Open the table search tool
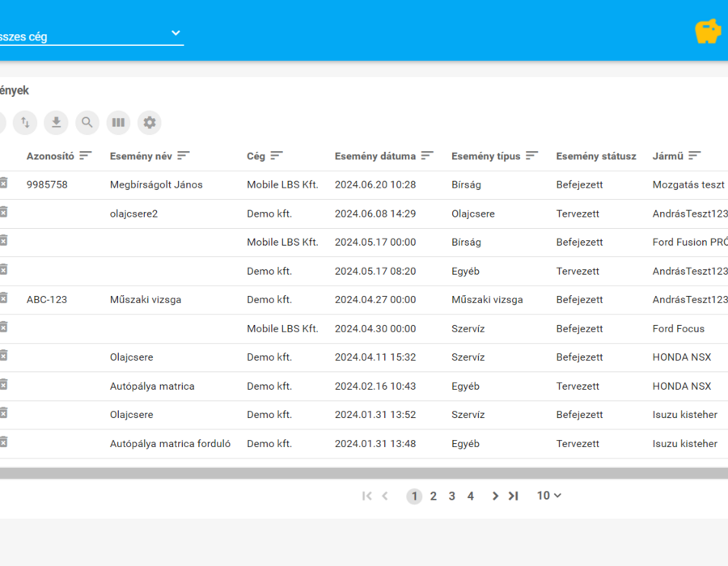Screen dimensions: 728x566 point(87,122)
